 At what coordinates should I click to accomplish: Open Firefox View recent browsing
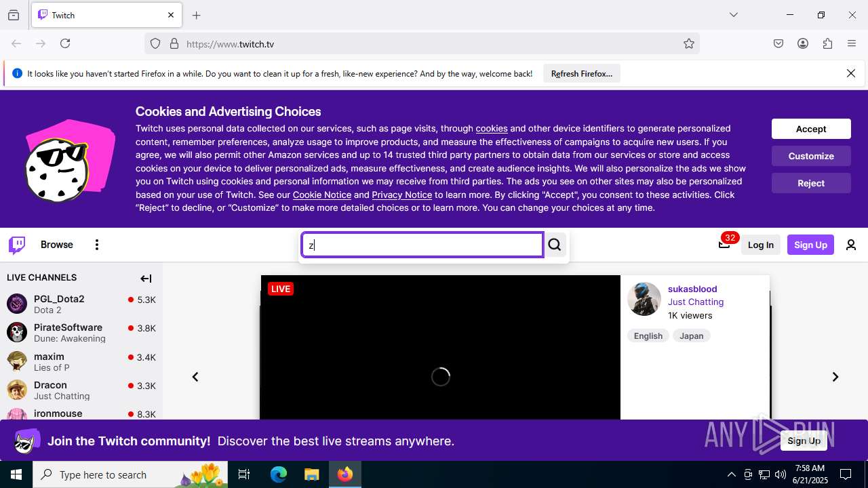[x=14, y=15]
